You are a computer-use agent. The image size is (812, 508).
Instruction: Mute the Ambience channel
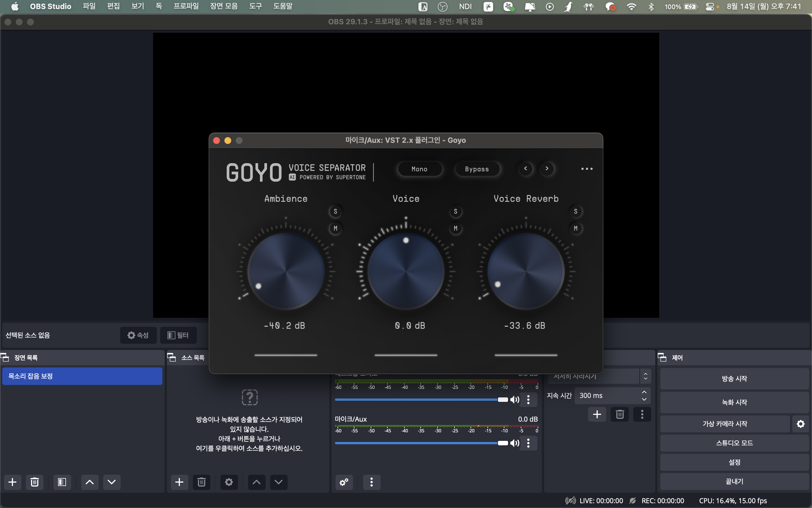336,229
